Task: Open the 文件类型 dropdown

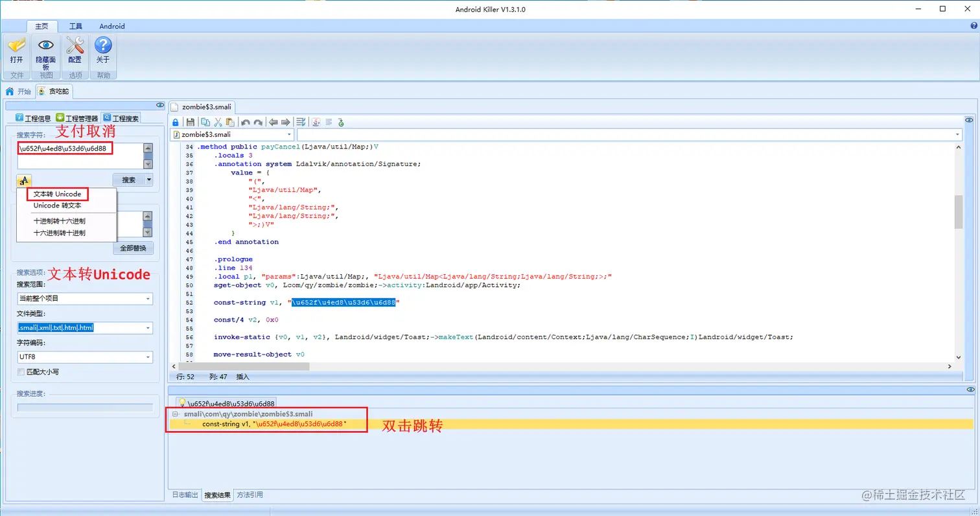Action: click(x=85, y=328)
